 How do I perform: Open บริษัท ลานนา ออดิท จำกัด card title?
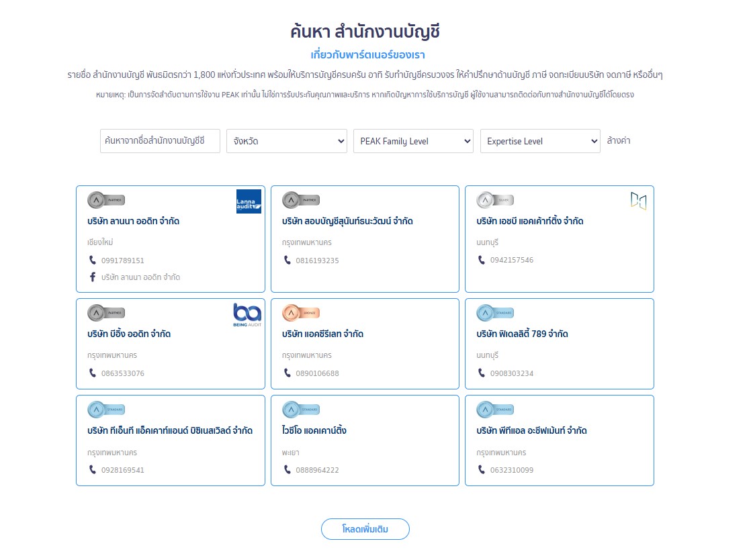click(x=133, y=221)
